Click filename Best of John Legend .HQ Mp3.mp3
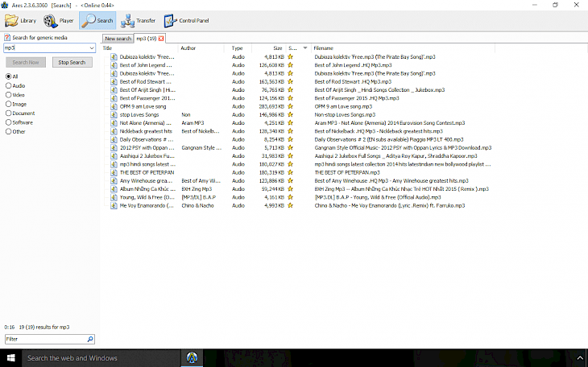Viewport: 588px width, 367px height. 353,65
